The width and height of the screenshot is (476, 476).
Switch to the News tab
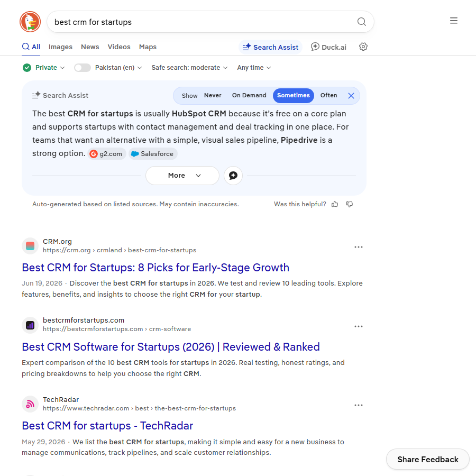[90, 47]
